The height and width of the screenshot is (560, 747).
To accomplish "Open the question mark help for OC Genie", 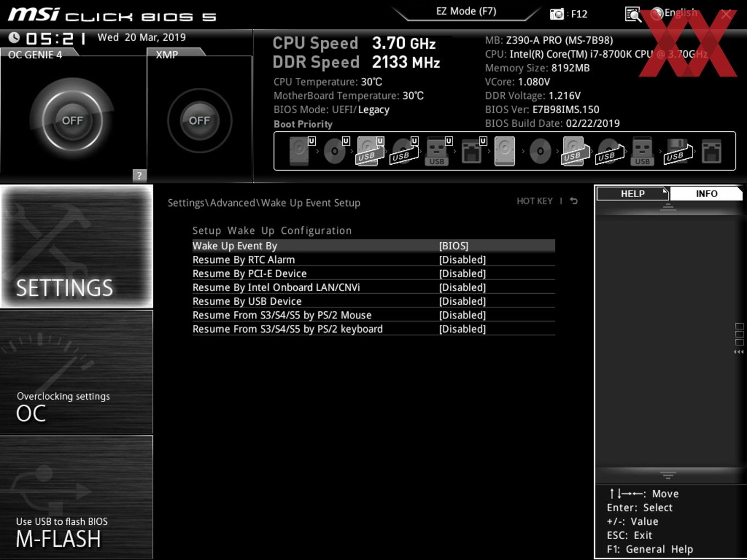I will coord(140,175).
